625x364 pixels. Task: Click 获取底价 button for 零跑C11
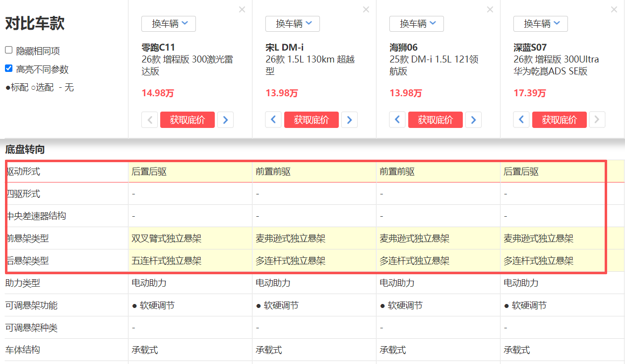[x=187, y=120]
